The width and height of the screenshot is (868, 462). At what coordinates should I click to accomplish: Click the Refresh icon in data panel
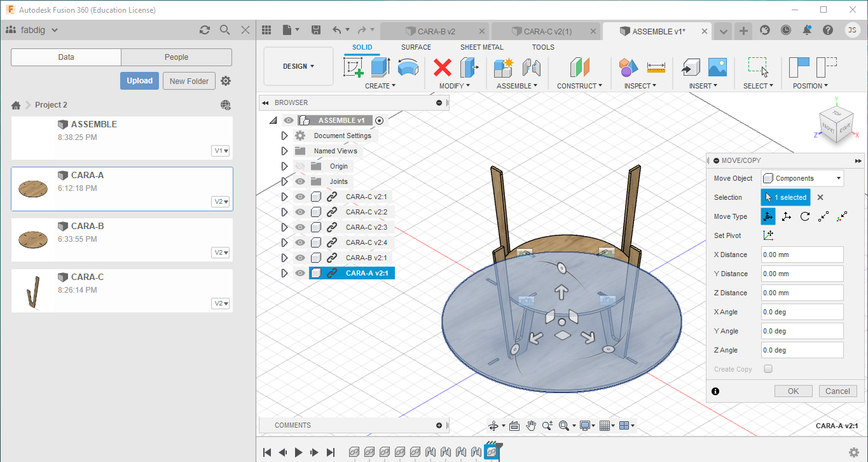(204, 30)
